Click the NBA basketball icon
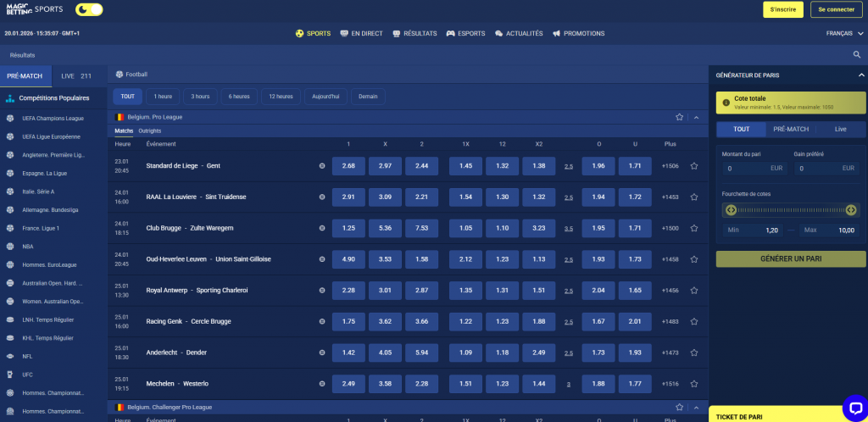This screenshot has height=422, width=868. pos(10,246)
